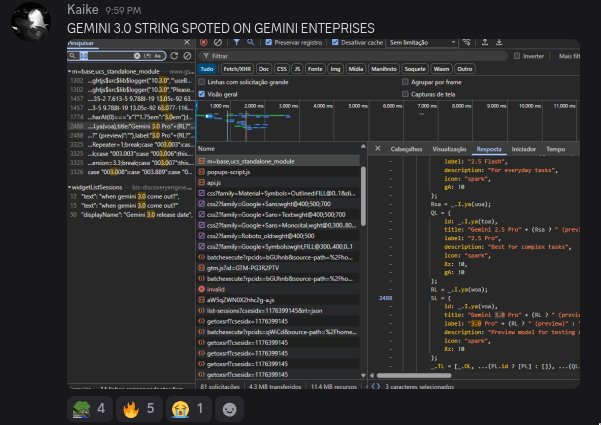This screenshot has width=601, height=425.
Task: Click the red error icon for invalid request
Action: coord(202,289)
